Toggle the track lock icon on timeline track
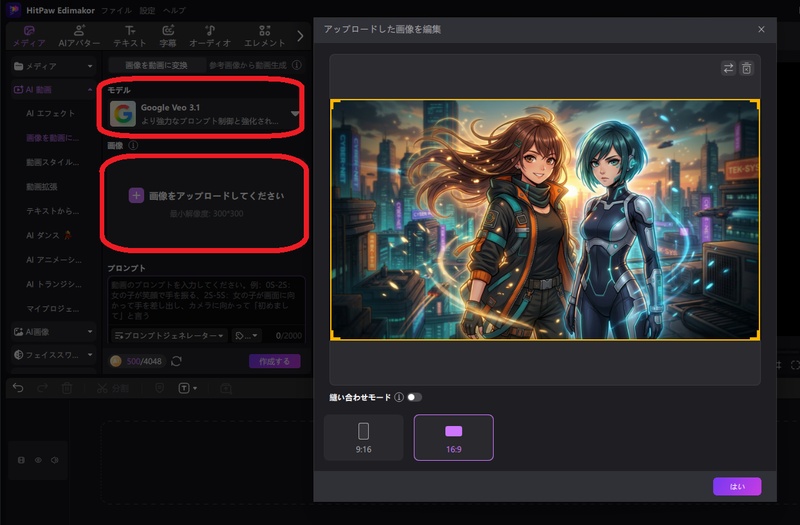Viewport: 800px width, 525px height. (21, 460)
